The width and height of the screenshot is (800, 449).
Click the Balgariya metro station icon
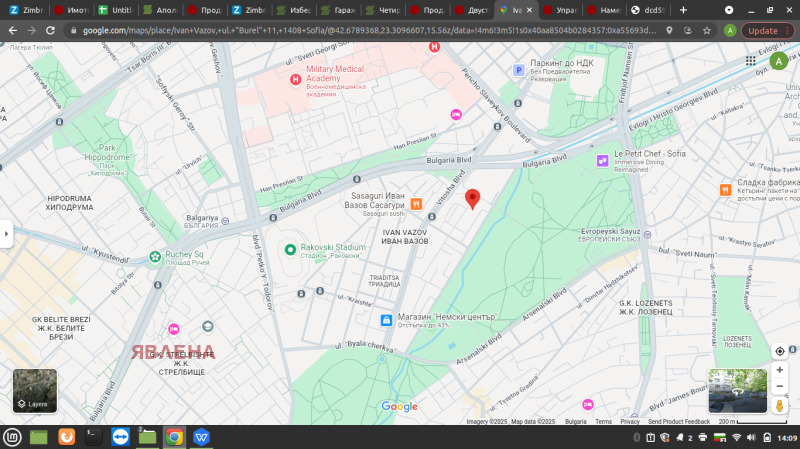pos(225,221)
